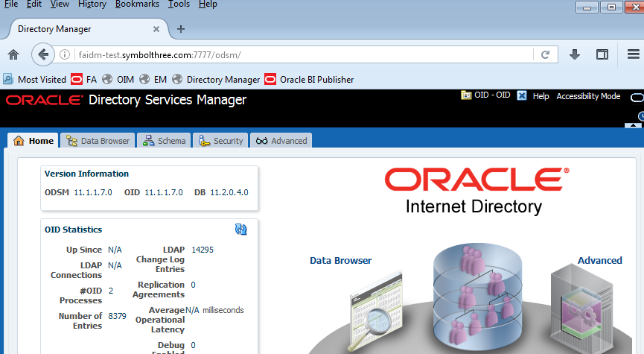This screenshot has height=354, width=644.
Task: Open a new browser tab
Action: click(180, 29)
